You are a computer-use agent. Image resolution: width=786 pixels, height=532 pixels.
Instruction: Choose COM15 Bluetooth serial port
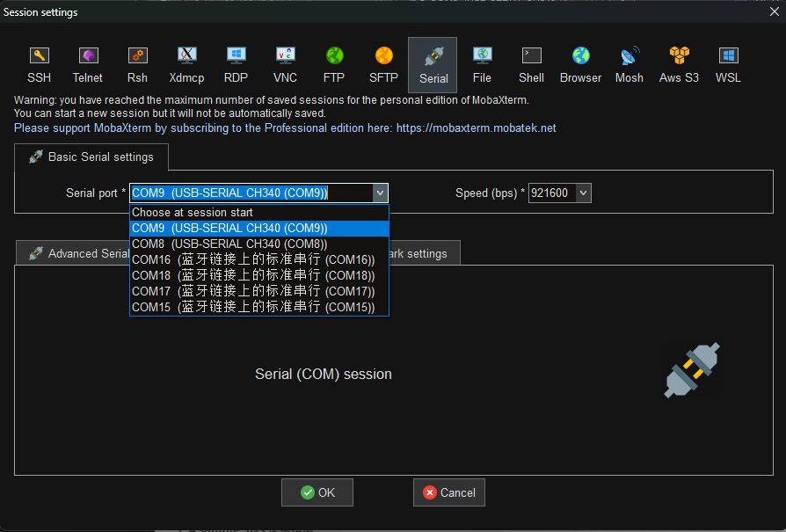259,307
